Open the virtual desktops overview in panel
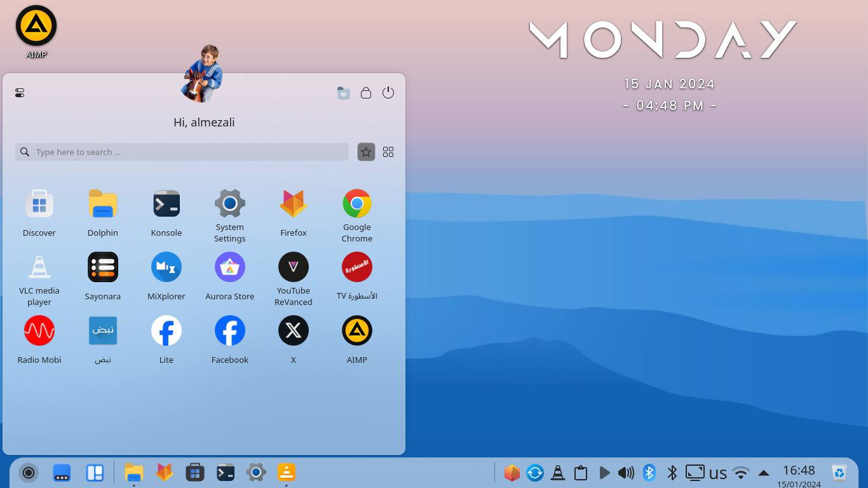 pos(95,473)
